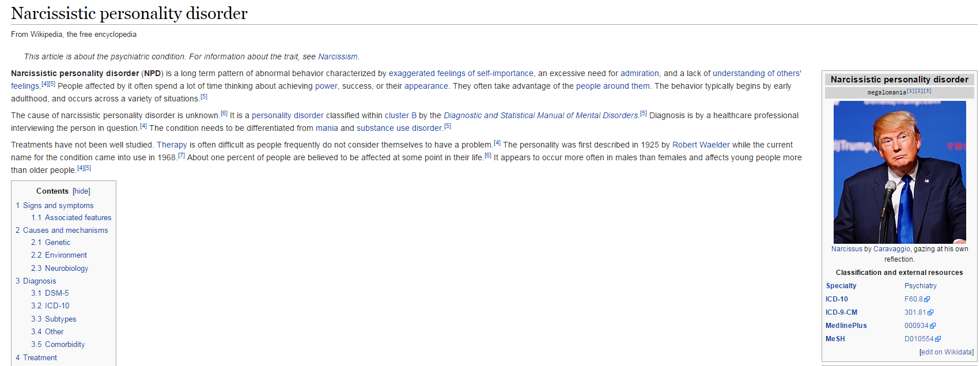Open the Psychiatry specialty link
Screen dimensions: 980x366
(x=921, y=286)
